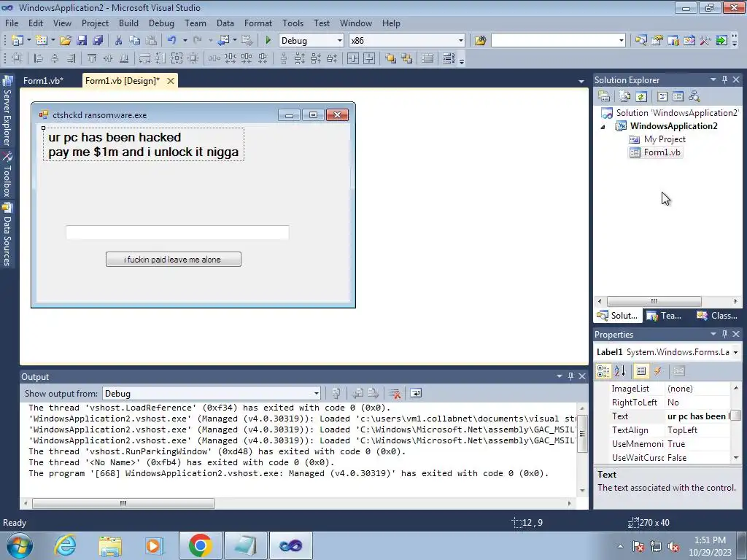The image size is (747, 560).
Task: Click the Open File folder icon
Action: pyautogui.click(x=66, y=41)
